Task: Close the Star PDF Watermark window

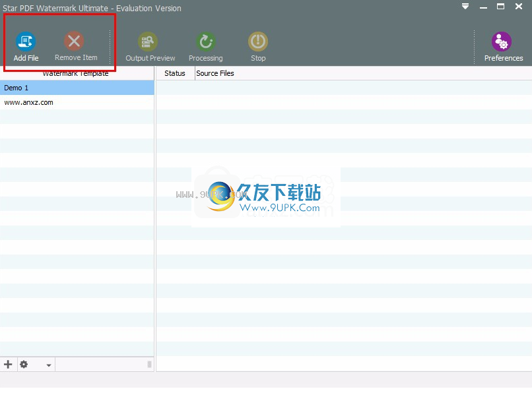Action: [519, 7]
